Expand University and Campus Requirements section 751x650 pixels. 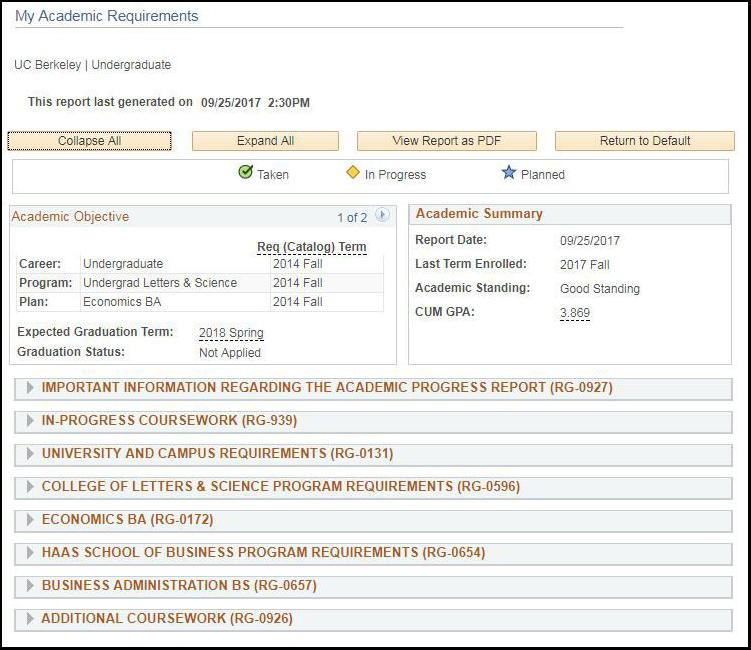coord(373,455)
